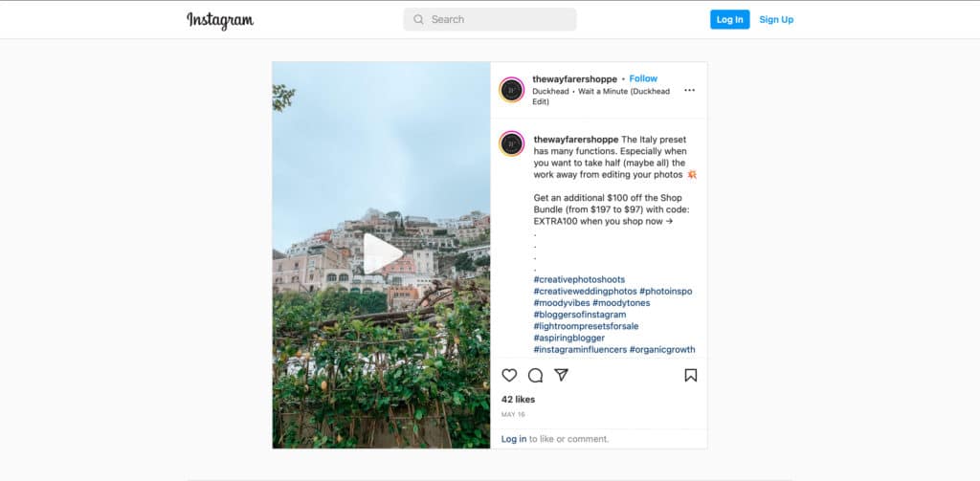Open the three-dot more options menu
Image resolution: width=980 pixels, height=481 pixels.
(x=689, y=90)
